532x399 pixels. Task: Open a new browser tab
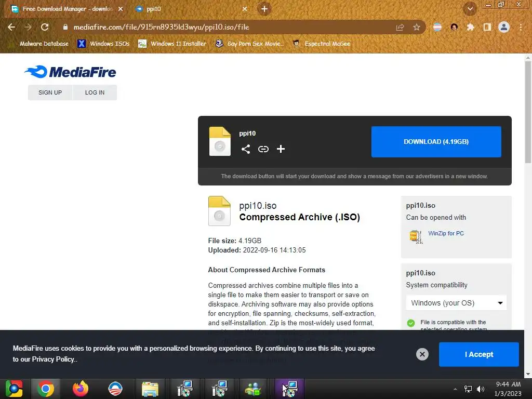(264, 9)
